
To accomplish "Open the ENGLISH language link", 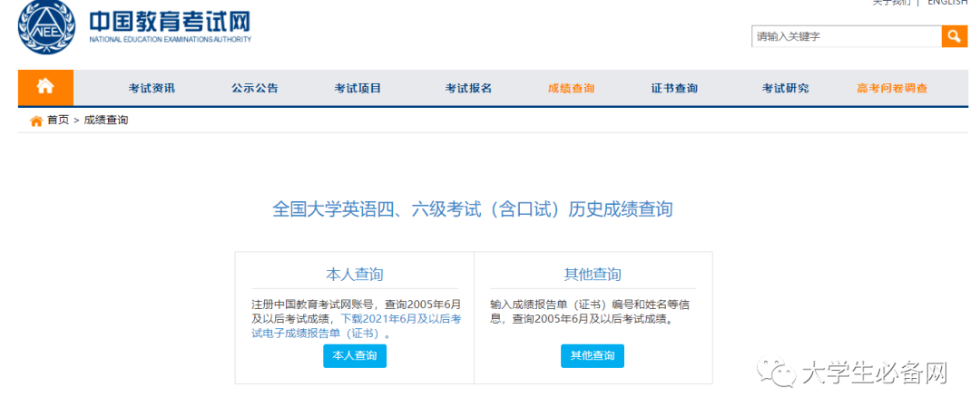I will click(x=947, y=3).
